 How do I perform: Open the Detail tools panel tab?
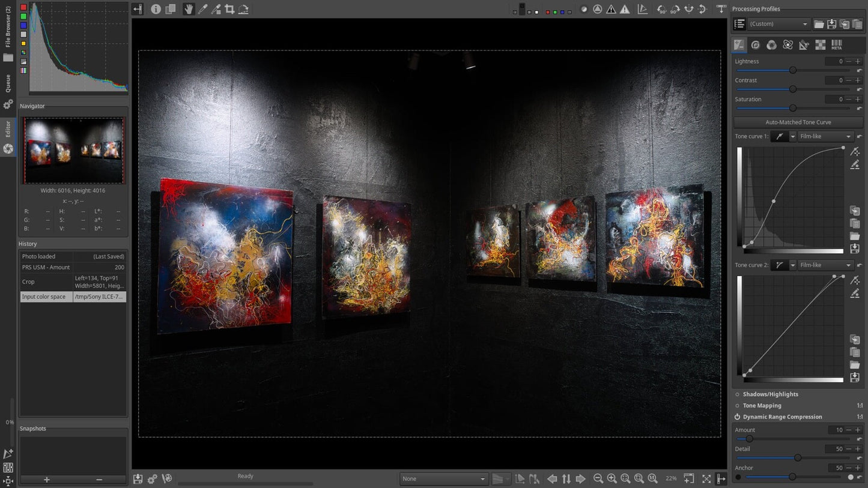[756, 44]
